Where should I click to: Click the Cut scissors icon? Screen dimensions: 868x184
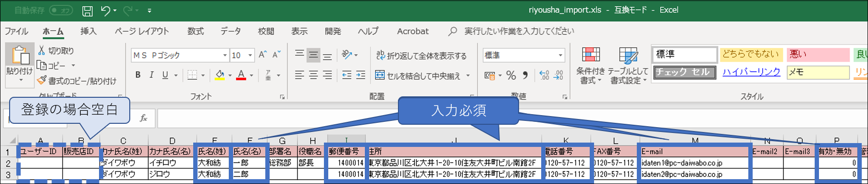coord(41,51)
